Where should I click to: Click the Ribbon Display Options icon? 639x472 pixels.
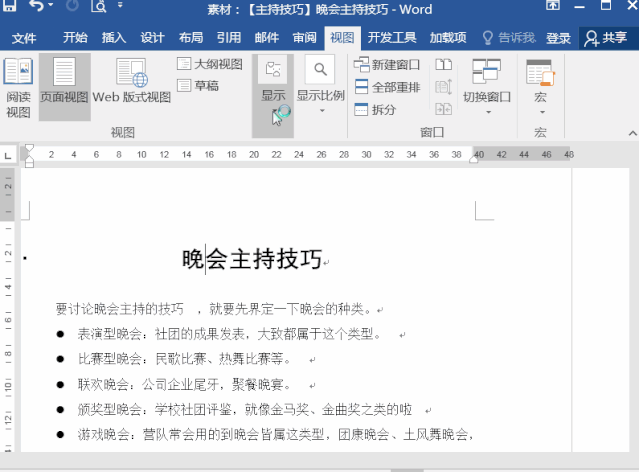point(553,5)
